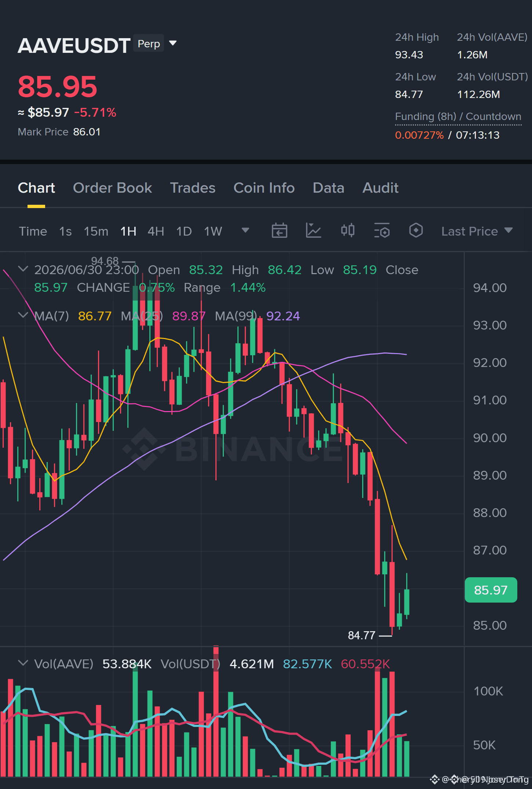Tap the 94.68 high marker on chart
Screen dimensions: 532x789
pyautogui.click(x=105, y=261)
